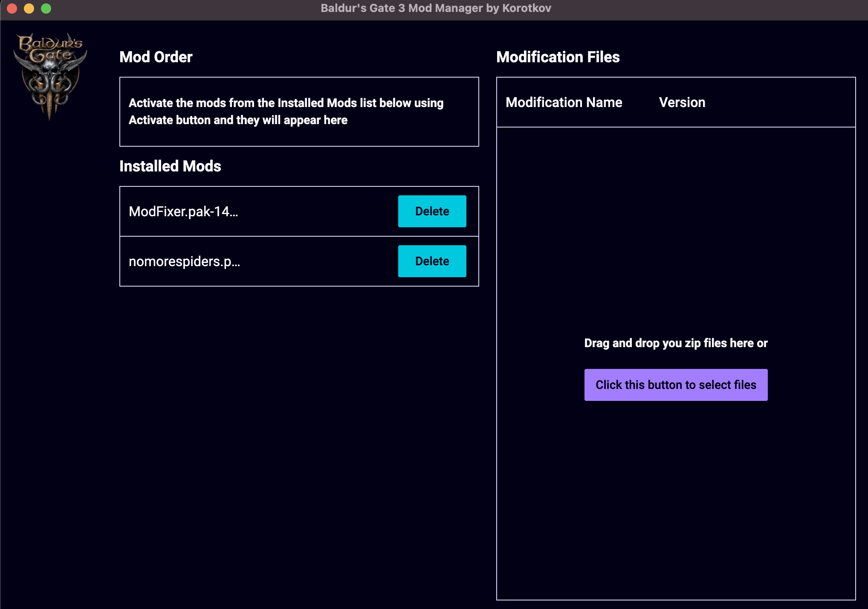Click the Mod Order heading
Image resolution: width=868 pixels, height=609 pixels.
pos(156,57)
